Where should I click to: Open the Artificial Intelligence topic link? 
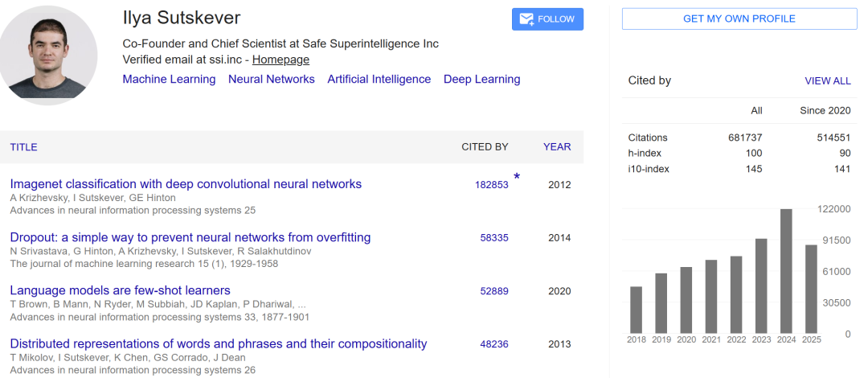[x=379, y=80]
